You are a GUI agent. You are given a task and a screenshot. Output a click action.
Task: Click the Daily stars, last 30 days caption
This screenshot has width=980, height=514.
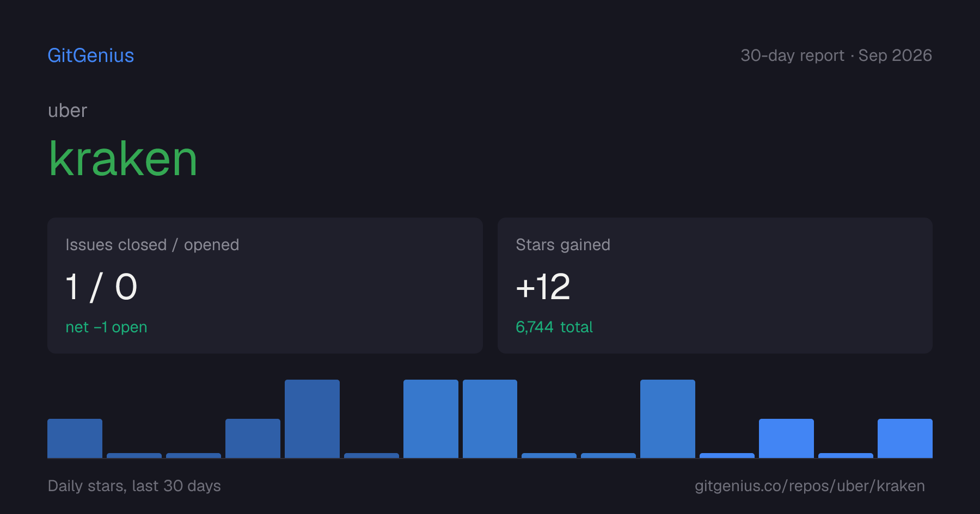(x=134, y=486)
